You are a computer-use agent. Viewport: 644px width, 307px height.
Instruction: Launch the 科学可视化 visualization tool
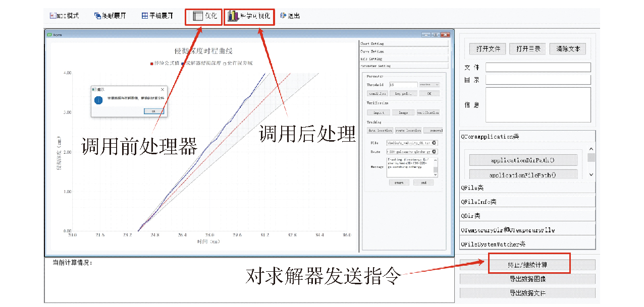(x=249, y=16)
